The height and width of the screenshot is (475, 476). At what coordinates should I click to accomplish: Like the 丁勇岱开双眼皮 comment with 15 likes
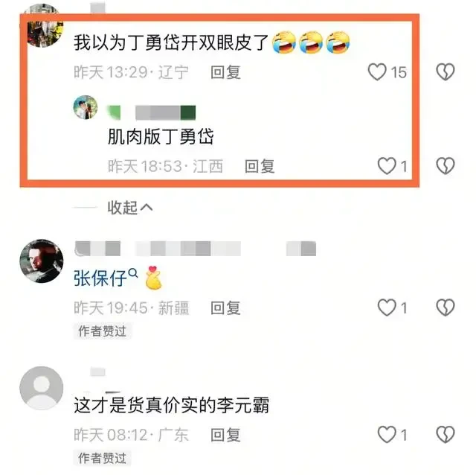tap(377, 72)
